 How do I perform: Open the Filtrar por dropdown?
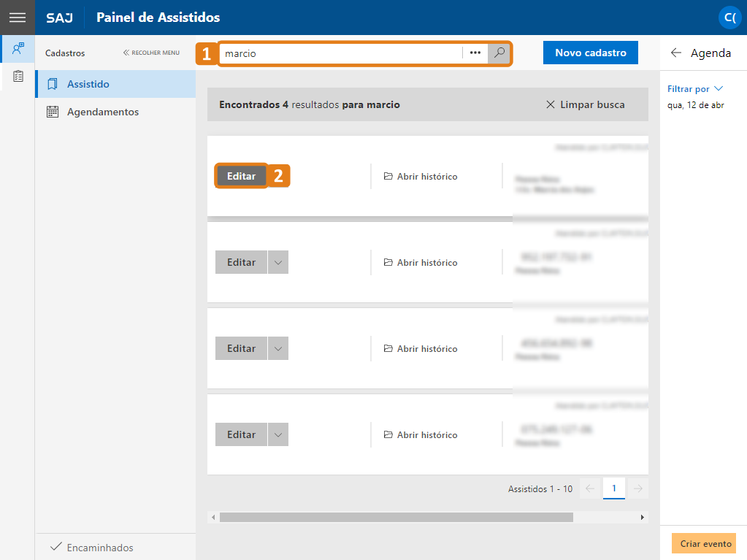[x=695, y=89]
